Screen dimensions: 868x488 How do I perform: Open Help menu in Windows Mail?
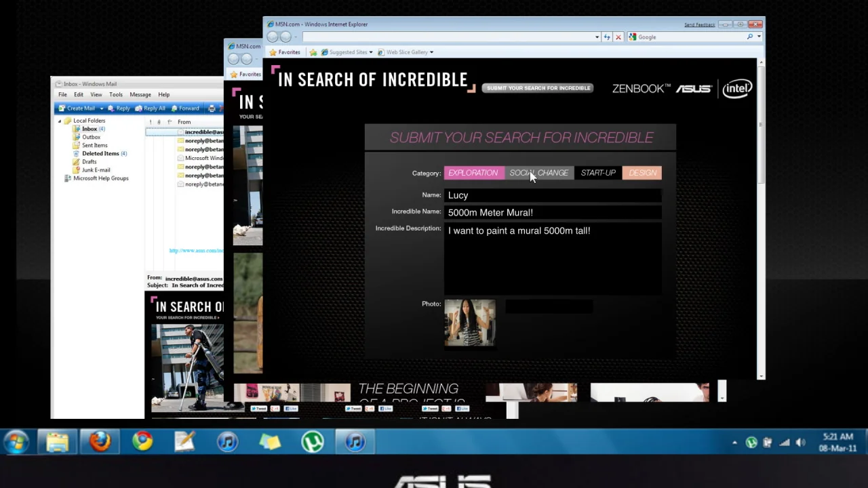pyautogui.click(x=164, y=95)
